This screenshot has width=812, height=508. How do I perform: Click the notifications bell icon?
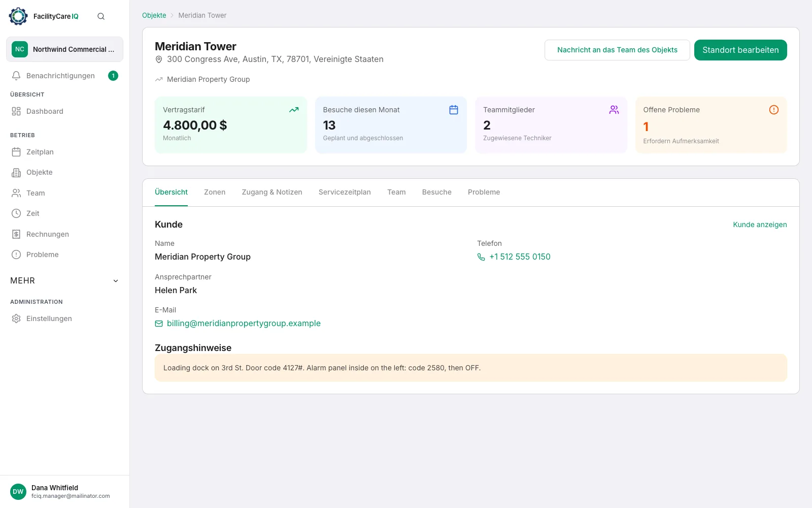click(x=16, y=76)
